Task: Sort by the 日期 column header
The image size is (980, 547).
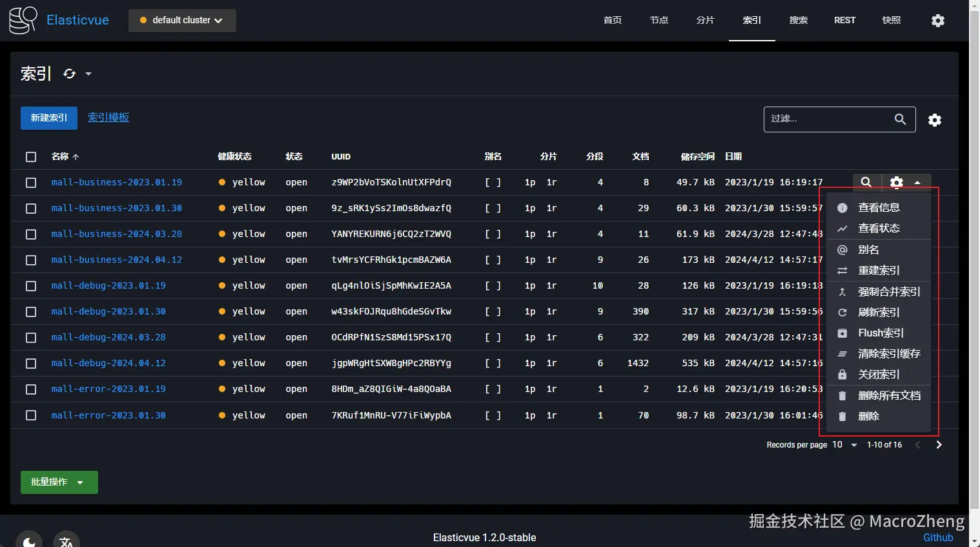Action: tap(733, 157)
